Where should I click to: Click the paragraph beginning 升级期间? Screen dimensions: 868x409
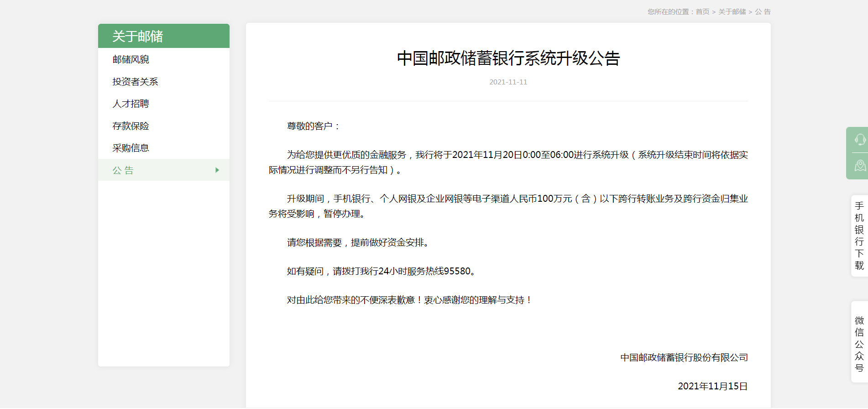(508, 206)
